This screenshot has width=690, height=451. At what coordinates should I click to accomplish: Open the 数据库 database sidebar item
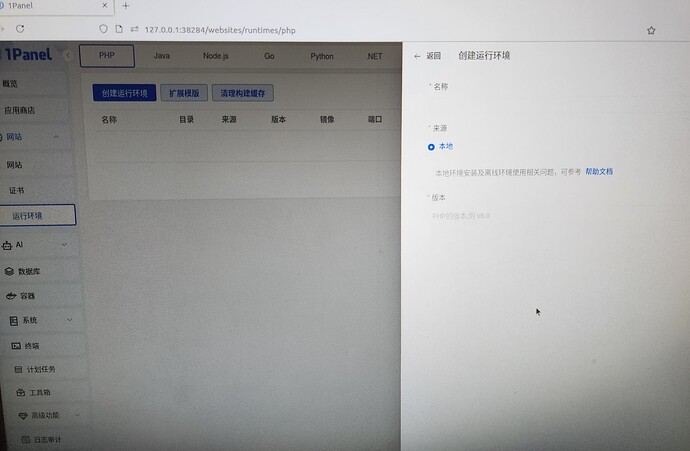pyautogui.click(x=29, y=271)
